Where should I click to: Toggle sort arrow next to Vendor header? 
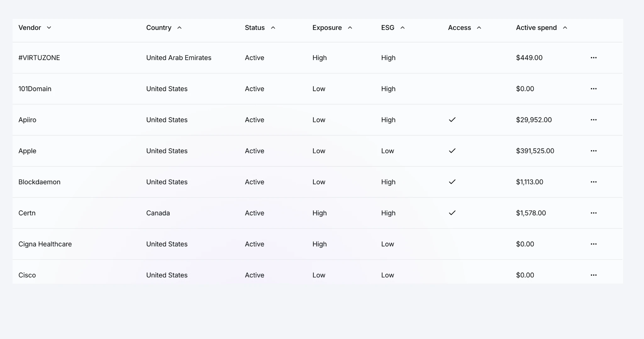click(49, 28)
